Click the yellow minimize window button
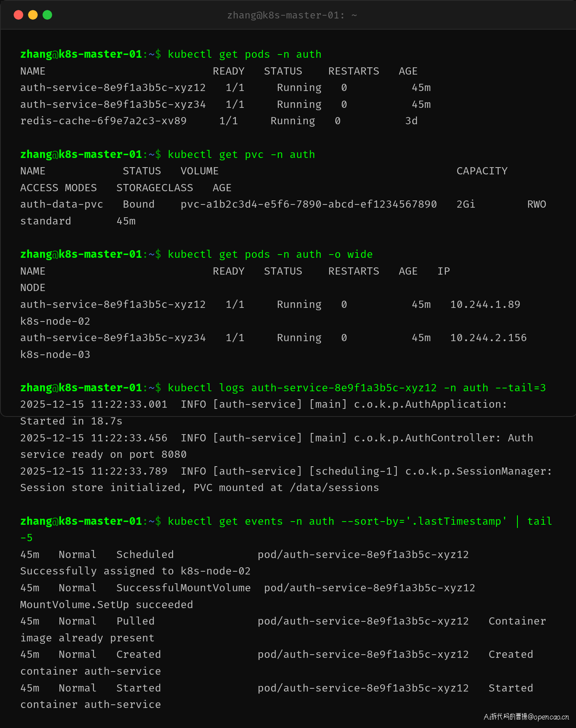Screen dimensions: 576x728 [x=33, y=15]
